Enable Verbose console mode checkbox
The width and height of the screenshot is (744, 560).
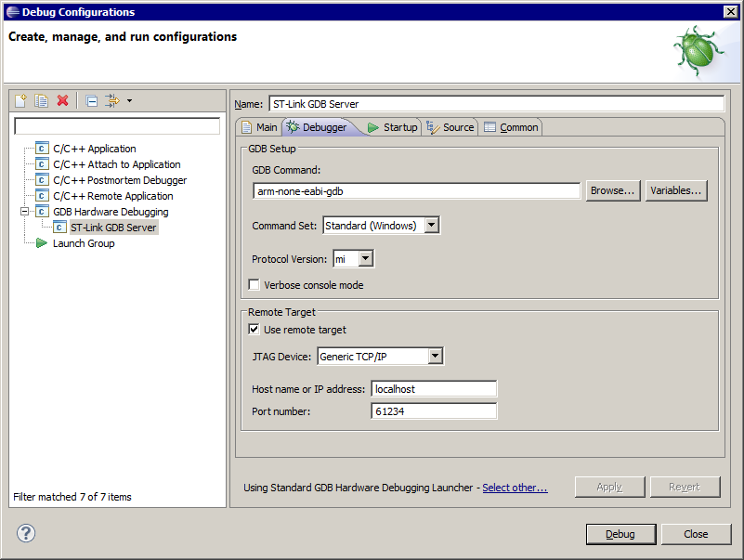(x=254, y=285)
